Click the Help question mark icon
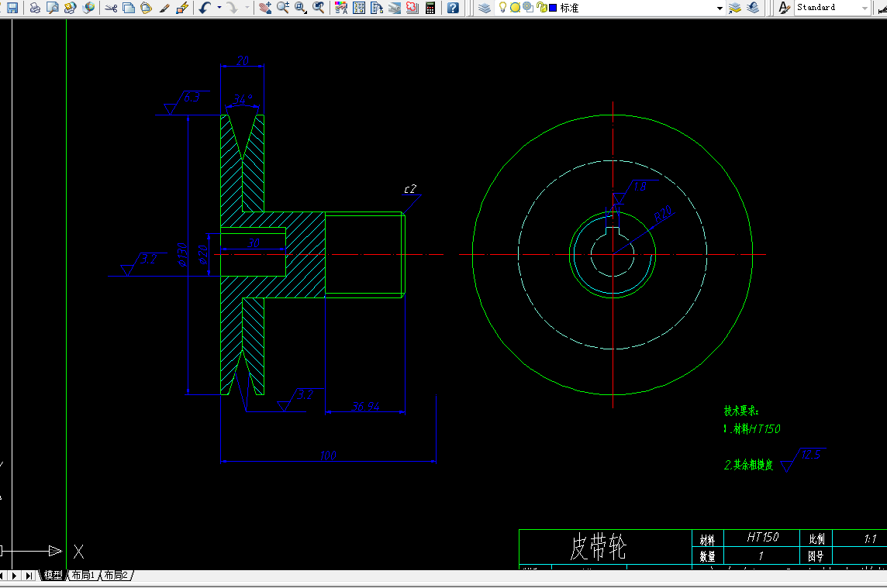Viewport: 887px width, 588px height. [x=453, y=7]
